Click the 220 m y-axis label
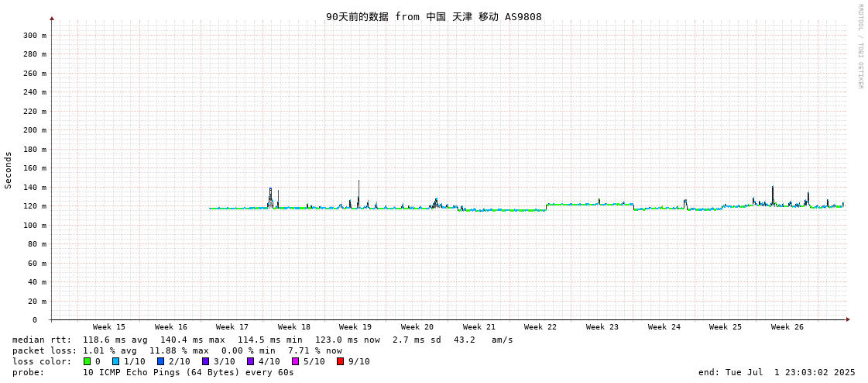The image size is (868, 383). coord(35,112)
